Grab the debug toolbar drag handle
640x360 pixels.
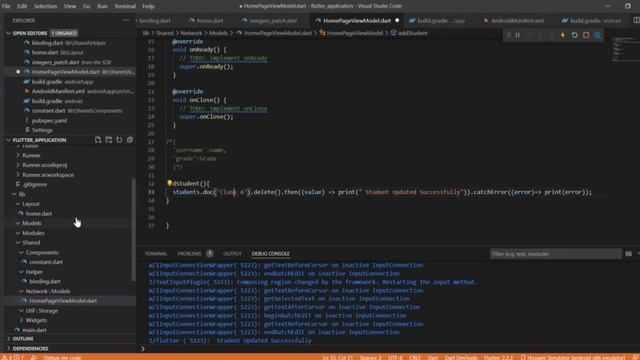pos(509,35)
